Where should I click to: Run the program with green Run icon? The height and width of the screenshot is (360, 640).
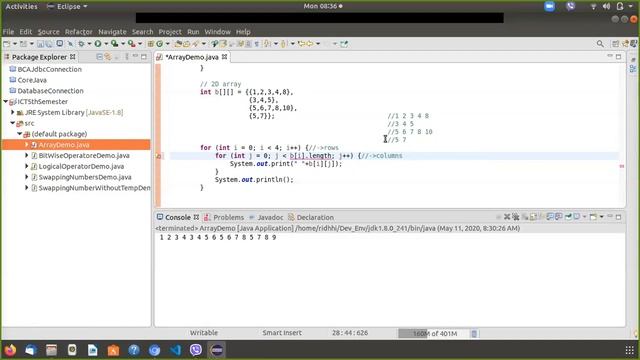point(98,44)
